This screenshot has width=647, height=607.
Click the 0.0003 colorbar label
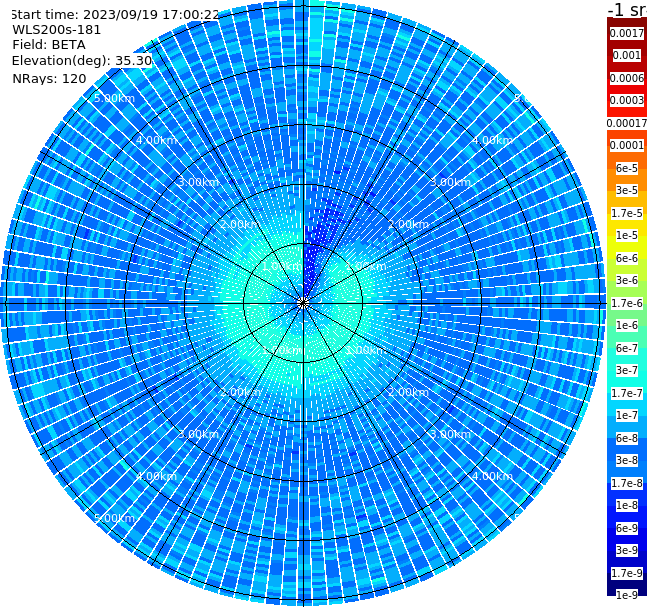[627, 100]
